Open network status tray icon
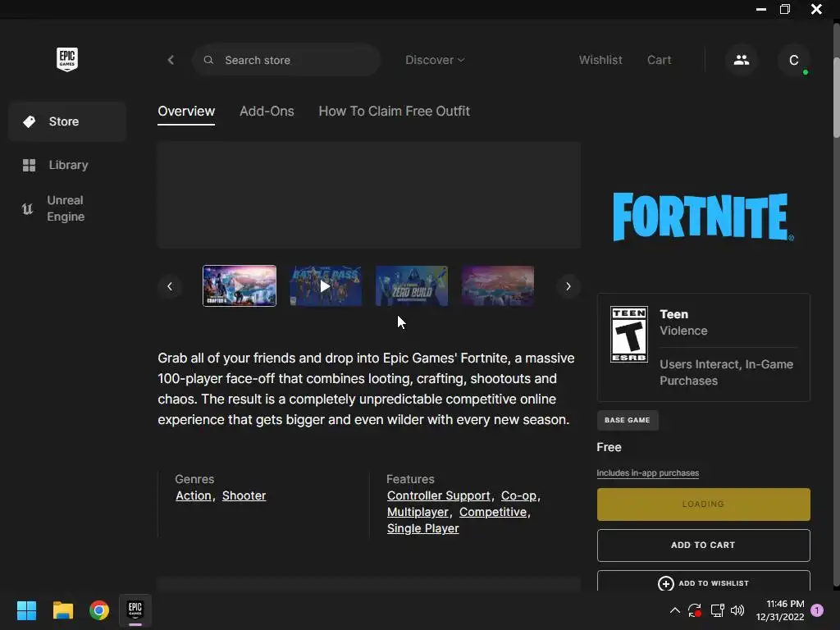 717,610
